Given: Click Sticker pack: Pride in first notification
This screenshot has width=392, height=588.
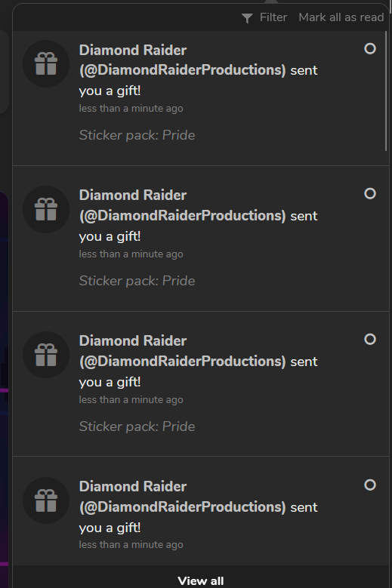Looking at the screenshot, I should coord(137,135).
